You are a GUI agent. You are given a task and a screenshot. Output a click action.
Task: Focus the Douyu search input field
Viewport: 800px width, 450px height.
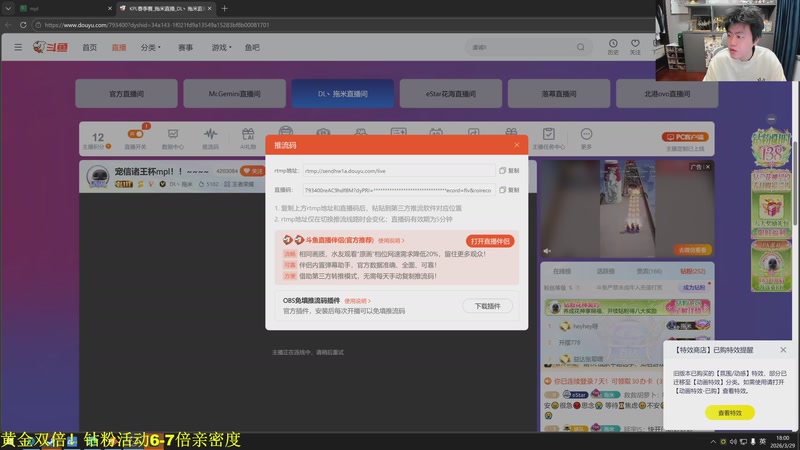click(x=520, y=47)
